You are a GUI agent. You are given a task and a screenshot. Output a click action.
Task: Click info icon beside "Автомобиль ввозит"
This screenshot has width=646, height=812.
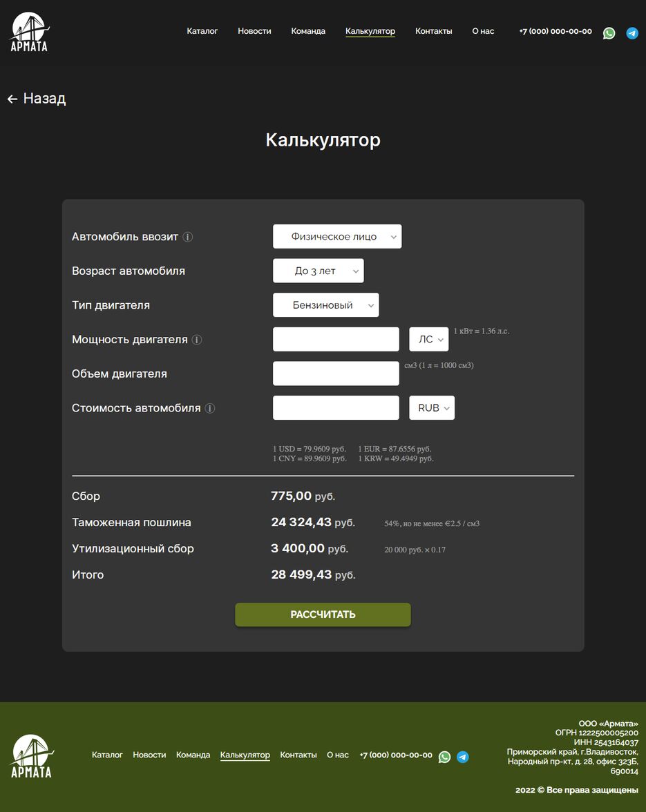point(188,237)
